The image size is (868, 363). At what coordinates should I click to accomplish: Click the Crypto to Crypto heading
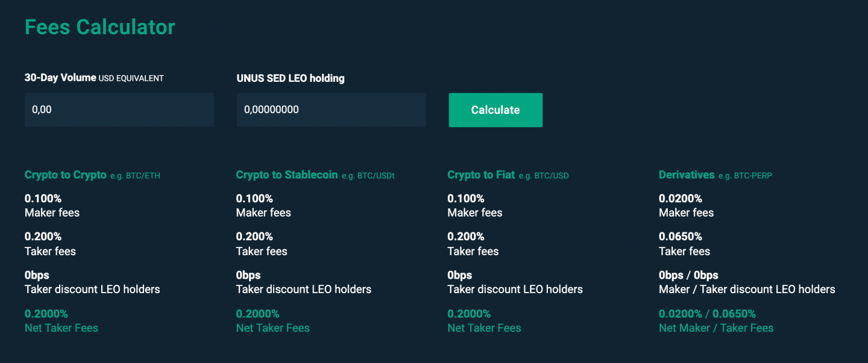(65, 175)
